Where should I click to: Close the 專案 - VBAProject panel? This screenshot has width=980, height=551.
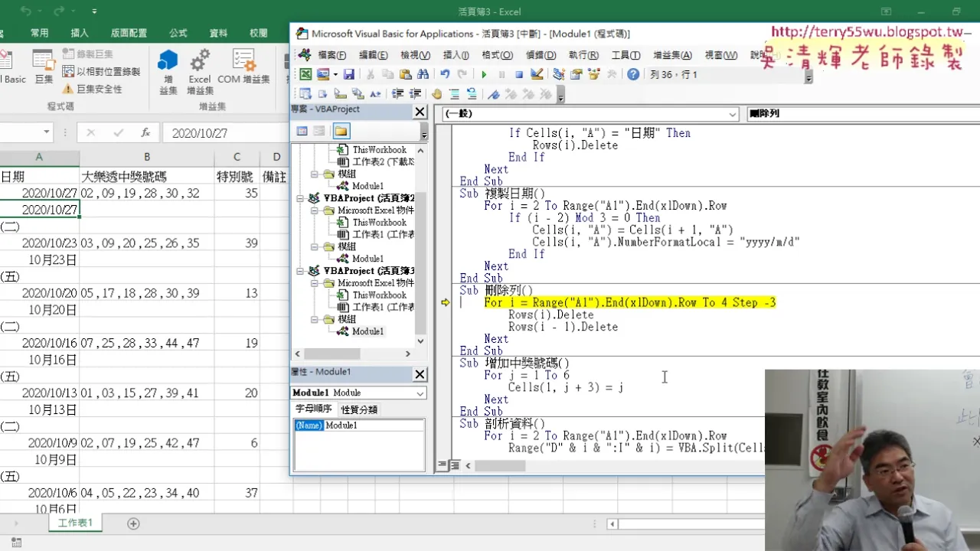[x=420, y=112]
